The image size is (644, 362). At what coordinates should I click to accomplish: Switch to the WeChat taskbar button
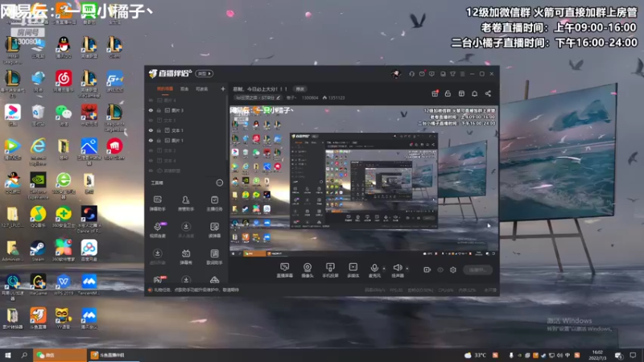click(60, 355)
